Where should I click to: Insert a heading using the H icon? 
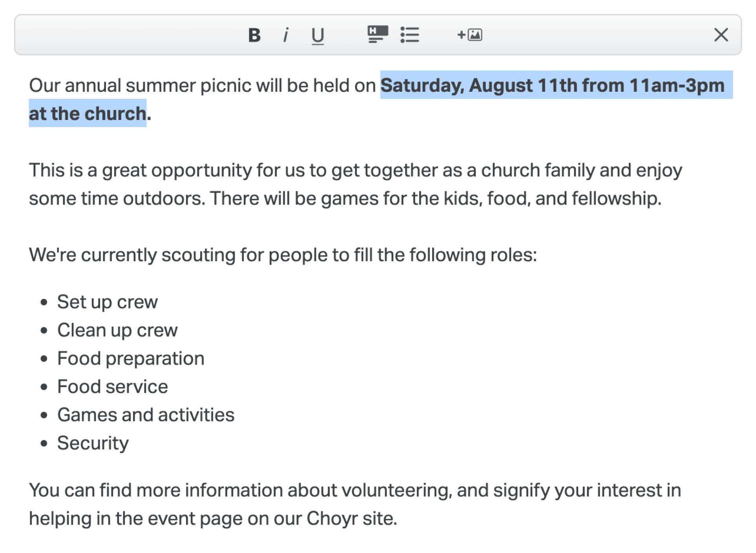point(378,35)
